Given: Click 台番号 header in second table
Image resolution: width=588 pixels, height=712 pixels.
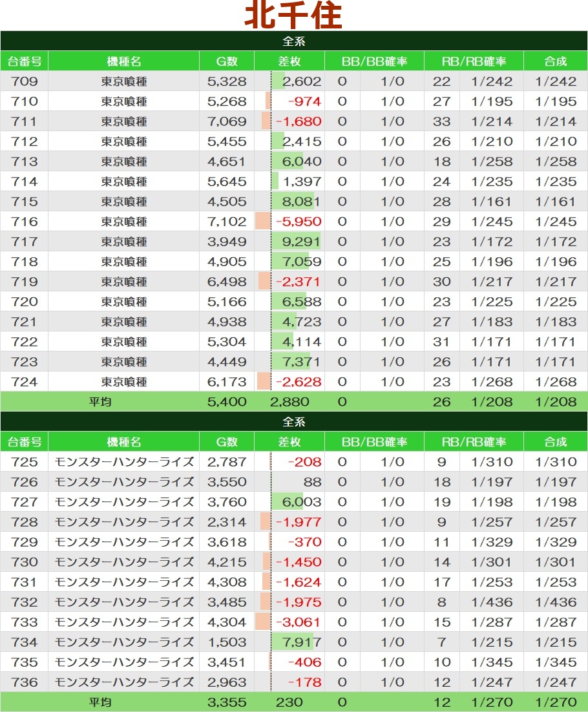Looking at the screenshot, I should [25, 442].
